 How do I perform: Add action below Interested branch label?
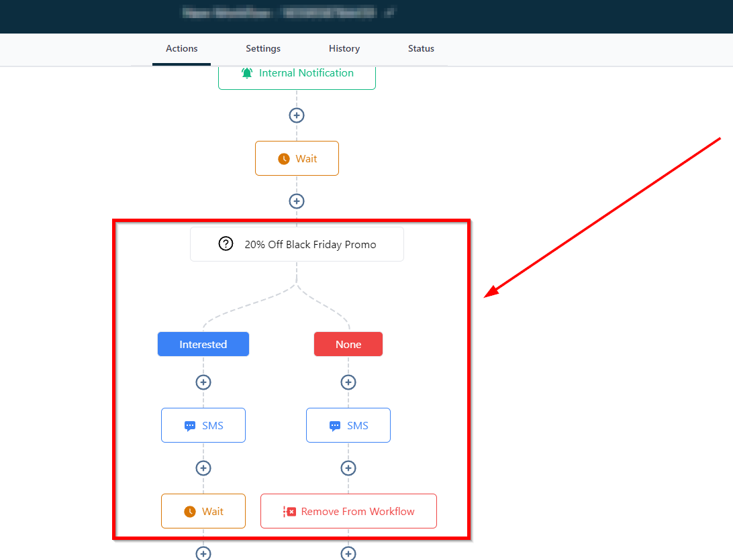203,382
